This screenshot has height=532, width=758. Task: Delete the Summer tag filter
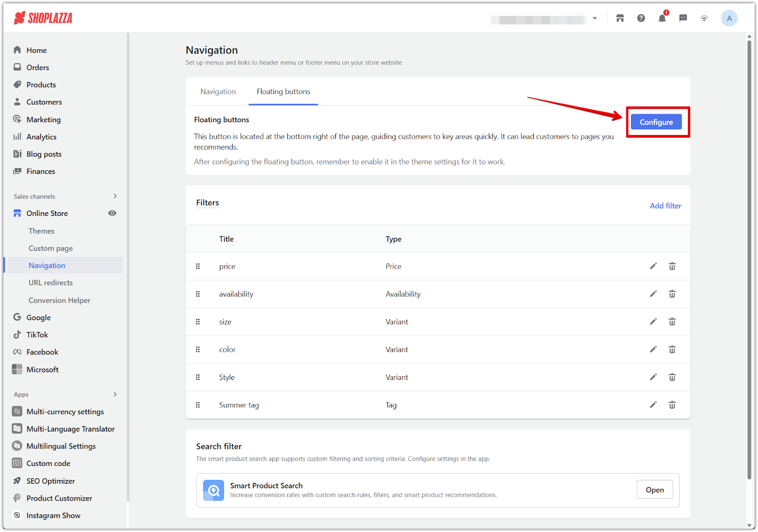coord(672,405)
